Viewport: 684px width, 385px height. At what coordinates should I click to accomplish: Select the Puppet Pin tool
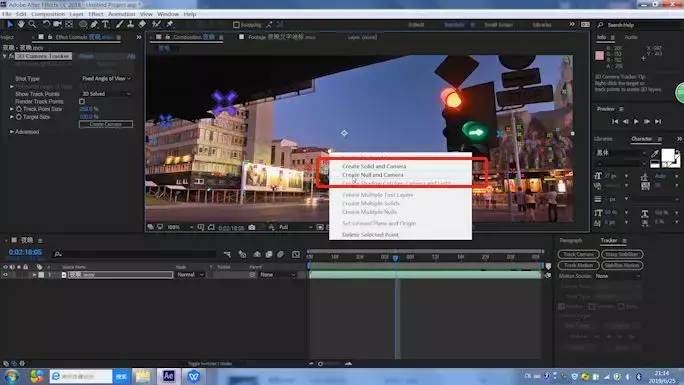coord(170,24)
